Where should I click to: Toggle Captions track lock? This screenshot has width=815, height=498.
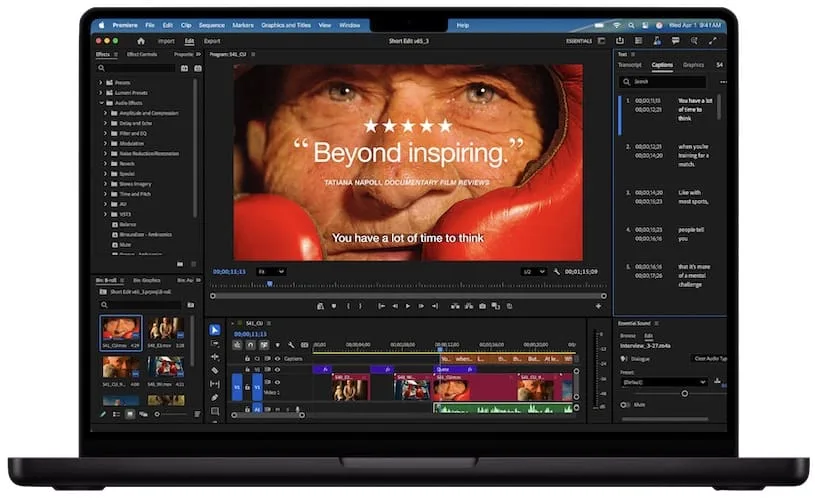point(247,359)
